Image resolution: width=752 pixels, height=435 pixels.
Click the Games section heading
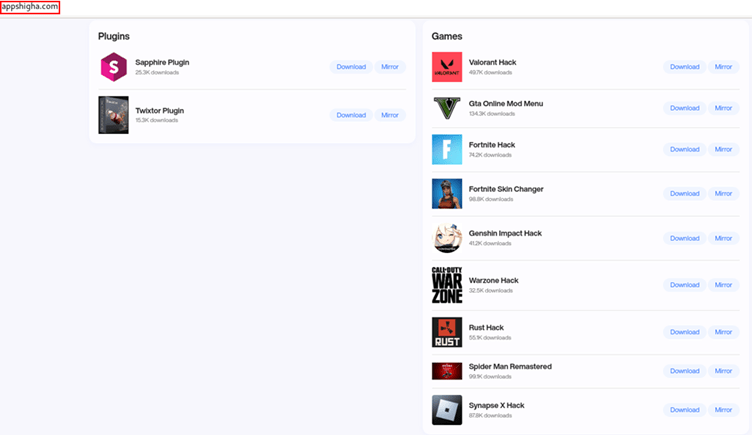click(x=447, y=36)
